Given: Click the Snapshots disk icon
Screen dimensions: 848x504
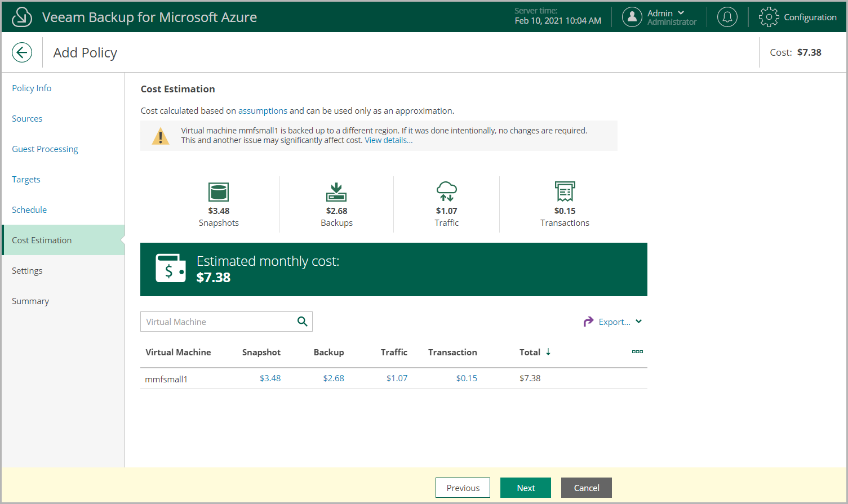Looking at the screenshot, I should click(219, 192).
